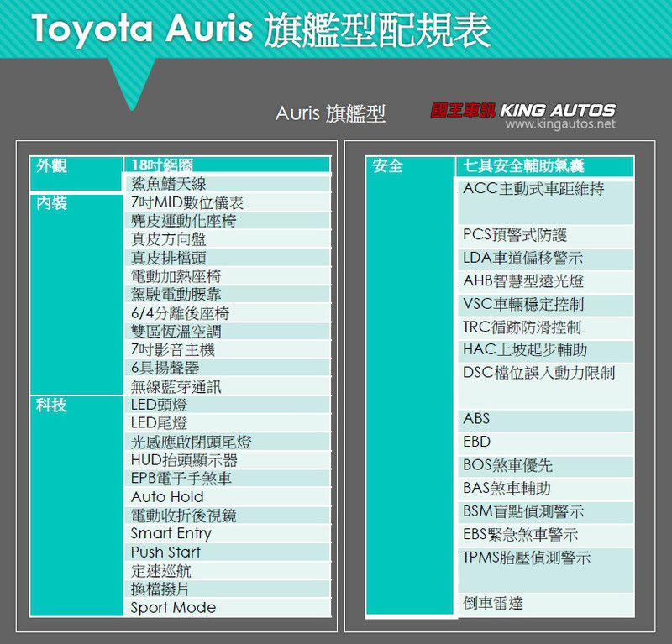Click the 'LDA車道偏移警示' row
This screenshot has width=672, height=644.
click(545, 259)
